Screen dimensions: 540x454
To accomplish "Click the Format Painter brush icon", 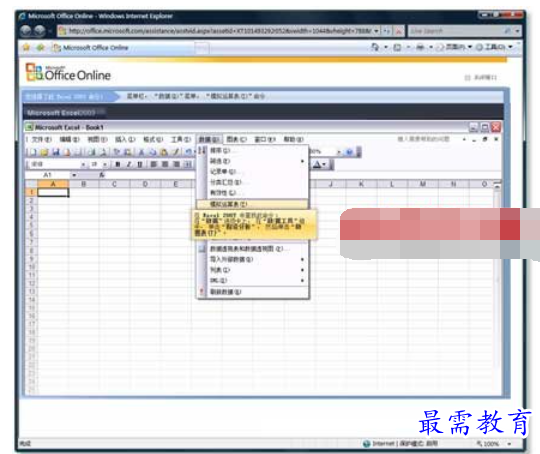I will point(176,152).
